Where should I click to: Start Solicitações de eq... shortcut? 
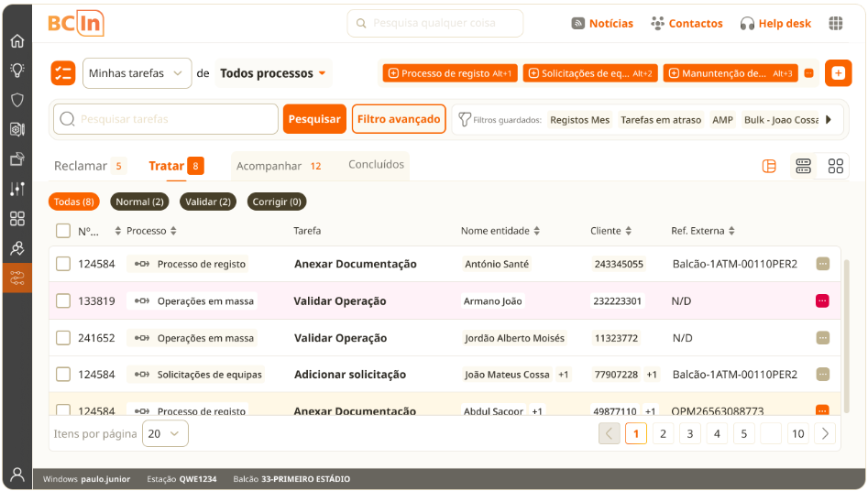tap(590, 73)
